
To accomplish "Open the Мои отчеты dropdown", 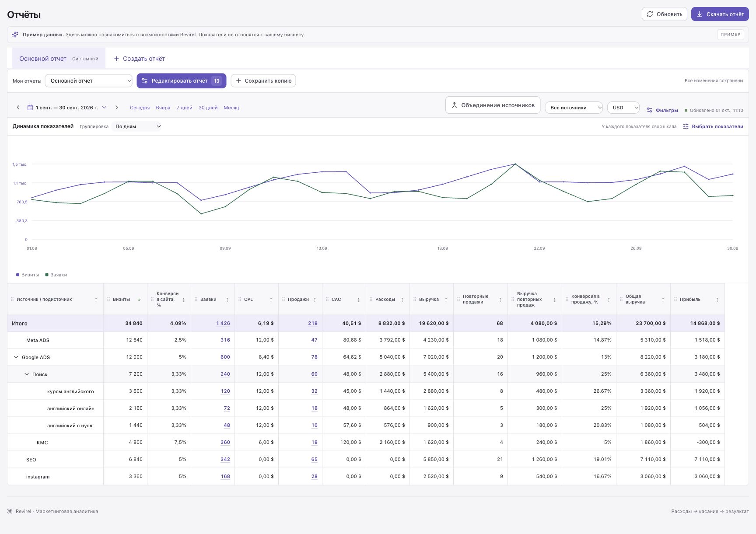I will pos(88,80).
